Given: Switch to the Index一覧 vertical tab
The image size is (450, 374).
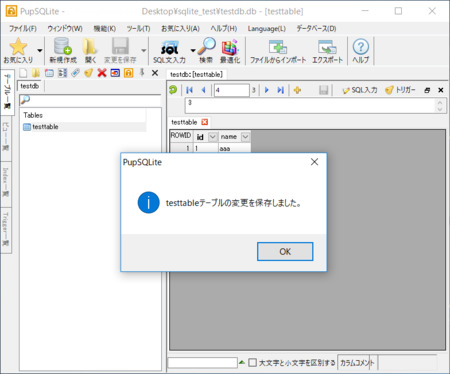Looking at the screenshot, I should (6, 183).
